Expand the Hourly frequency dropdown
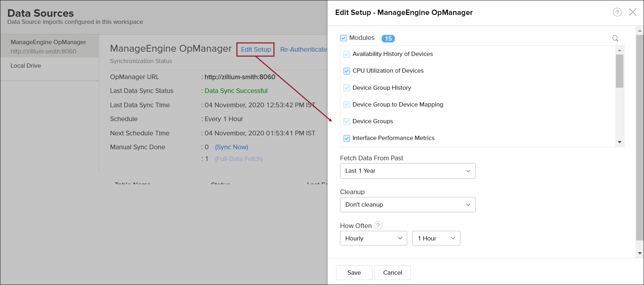 pyautogui.click(x=373, y=238)
